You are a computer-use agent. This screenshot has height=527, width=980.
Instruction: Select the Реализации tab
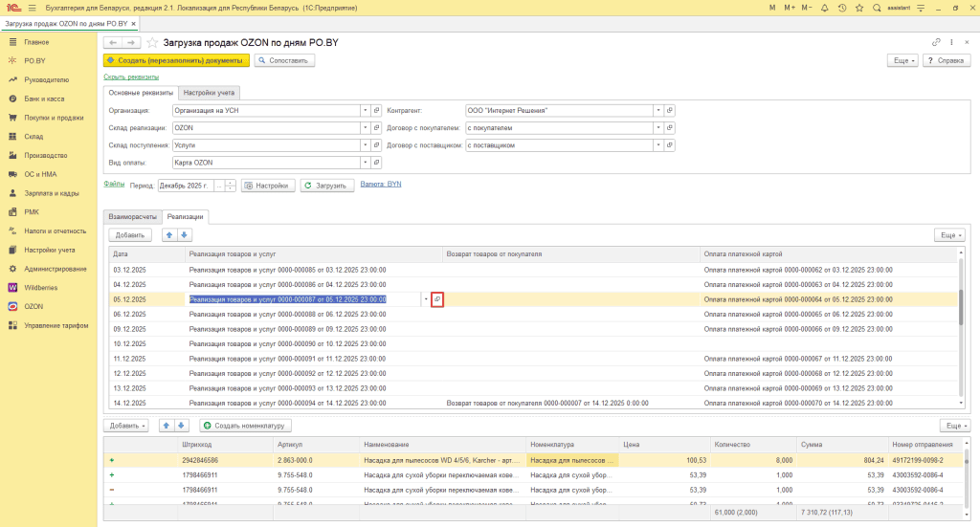point(185,217)
